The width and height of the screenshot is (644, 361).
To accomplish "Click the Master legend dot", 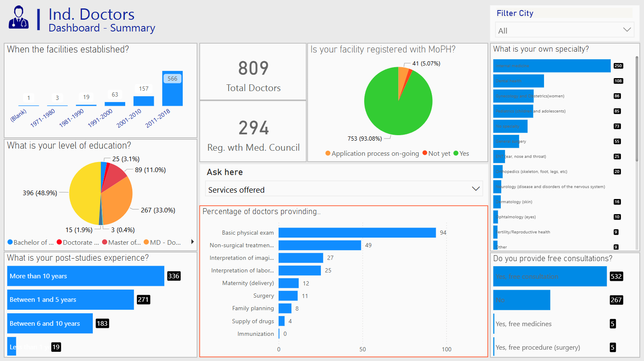I will click(105, 242).
